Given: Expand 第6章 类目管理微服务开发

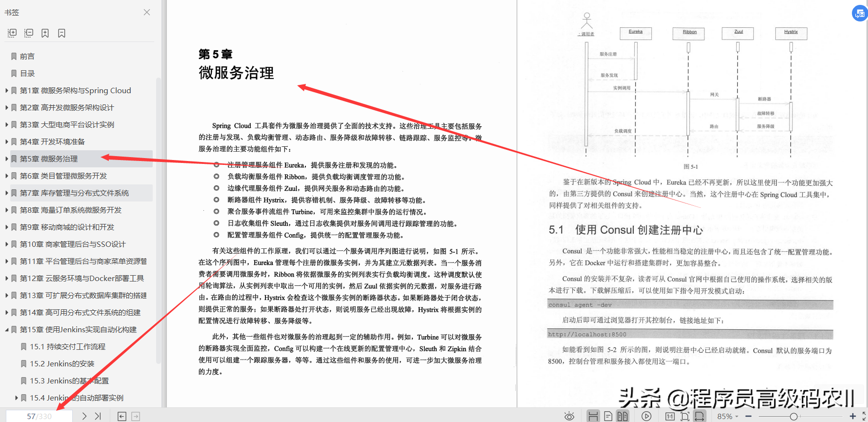Looking at the screenshot, I should point(7,176).
